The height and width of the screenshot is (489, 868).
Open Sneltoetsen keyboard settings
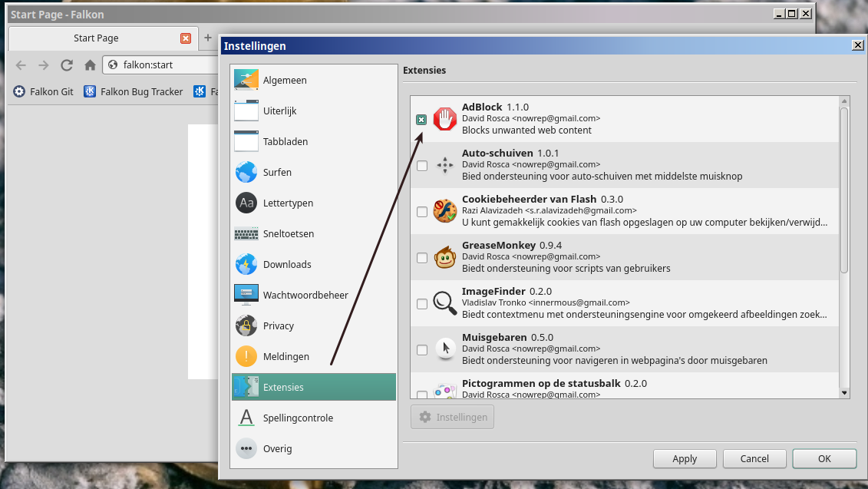click(x=313, y=233)
